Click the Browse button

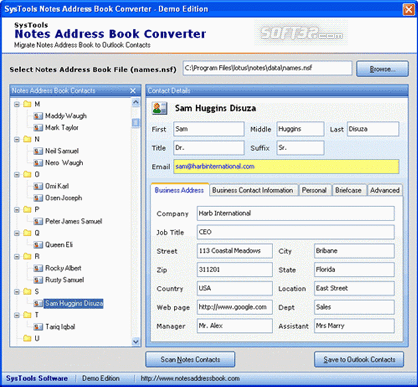click(x=382, y=69)
